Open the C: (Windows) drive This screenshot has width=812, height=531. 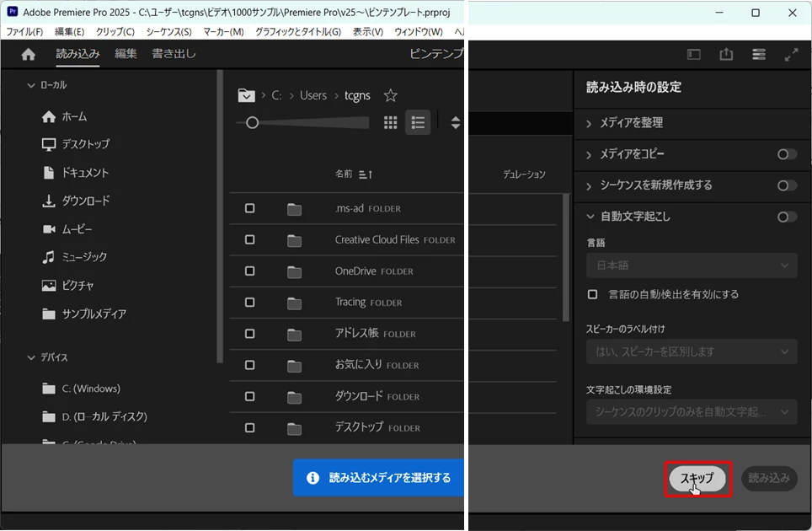(x=81, y=389)
